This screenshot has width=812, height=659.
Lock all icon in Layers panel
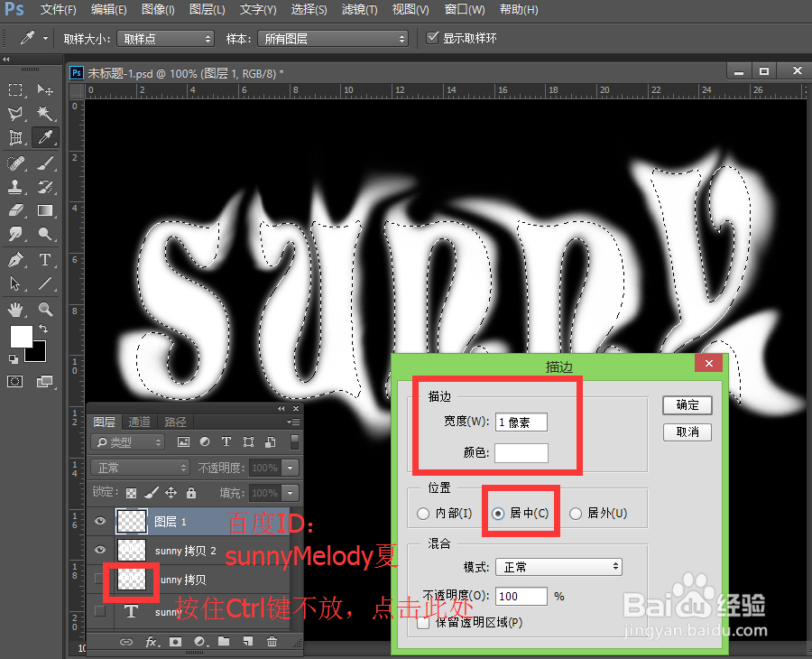click(x=191, y=493)
